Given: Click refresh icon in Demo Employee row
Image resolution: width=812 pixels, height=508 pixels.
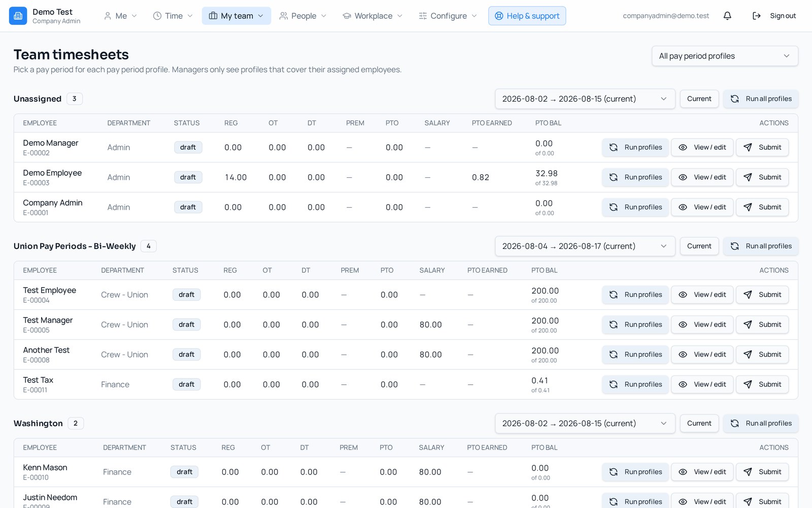Looking at the screenshot, I should [614, 177].
